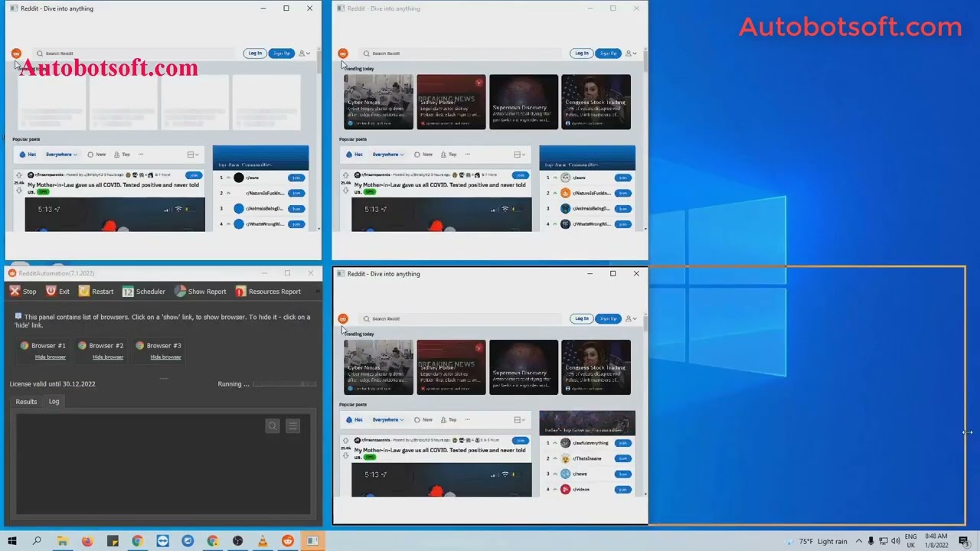
Task: Click the Chrome icon beside Browser #3
Action: click(x=139, y=346)
